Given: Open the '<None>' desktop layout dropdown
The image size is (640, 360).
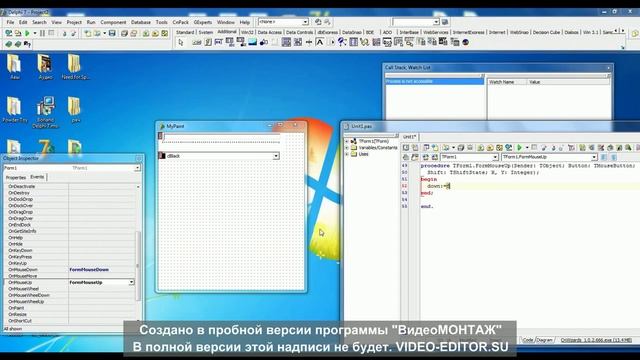Looking at the screenshot, I should [305, 22].
